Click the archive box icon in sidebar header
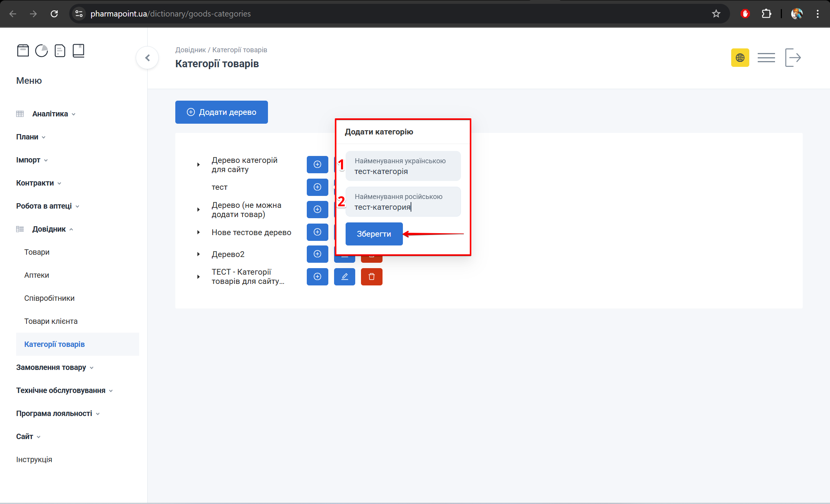Screen dimensions: 830x504 tap(23, 51)
